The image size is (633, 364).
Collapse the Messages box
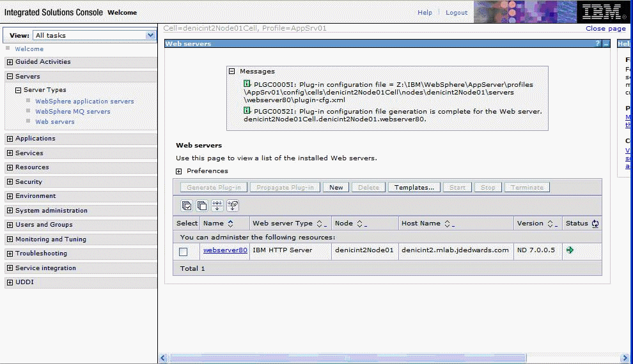coord(231,72)
